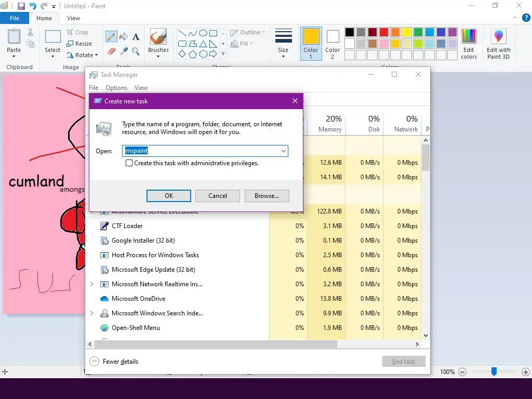532x399 pixels.
Task: Choose the Diamond shape in Shapes gallery
Action: pos(182,54)
